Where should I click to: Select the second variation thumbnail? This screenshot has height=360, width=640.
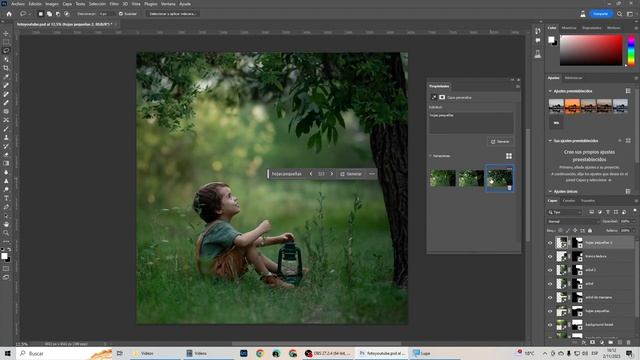tap(471, 178)
